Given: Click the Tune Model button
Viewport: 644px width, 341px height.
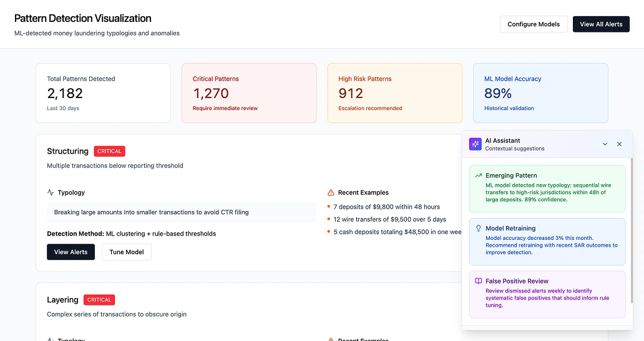Looking at the screenshot, I should (127, 252).
